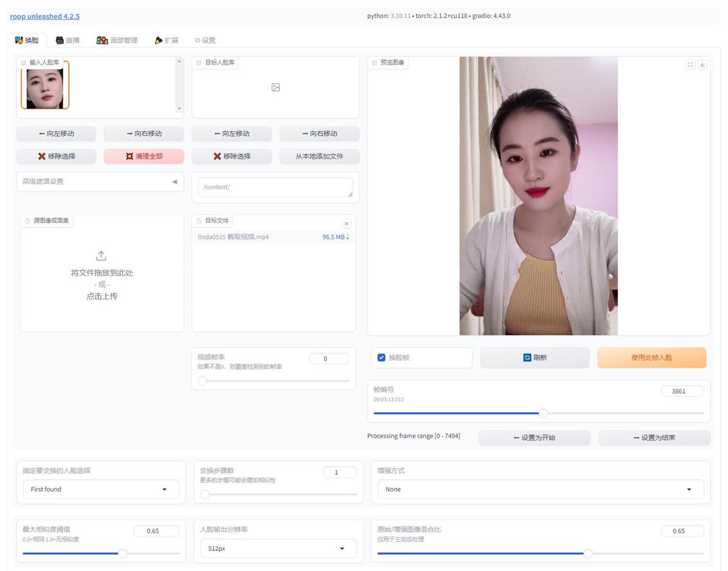Click the /content/ path input field

(x=275, y=187)
